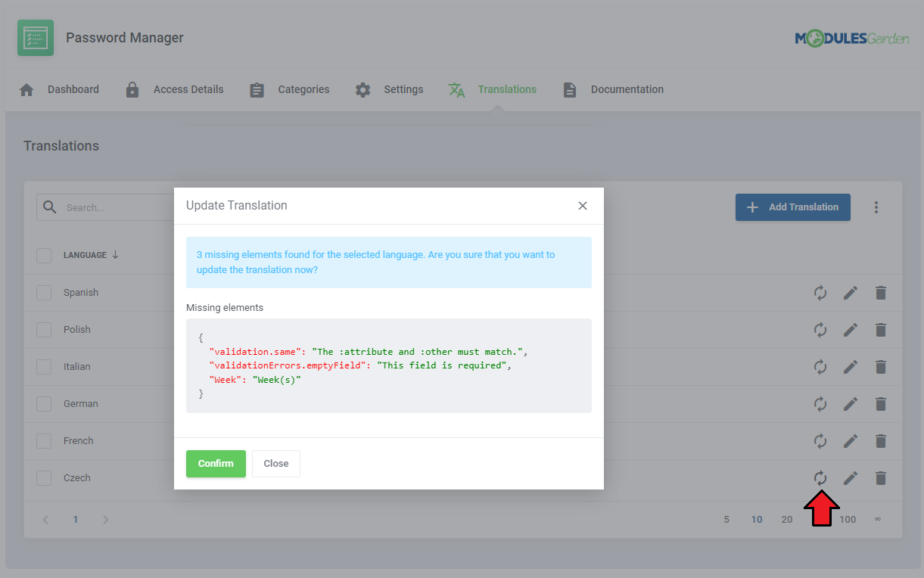
Task: Check the Italian row checkbox
Action: click(x=44, y=367)
